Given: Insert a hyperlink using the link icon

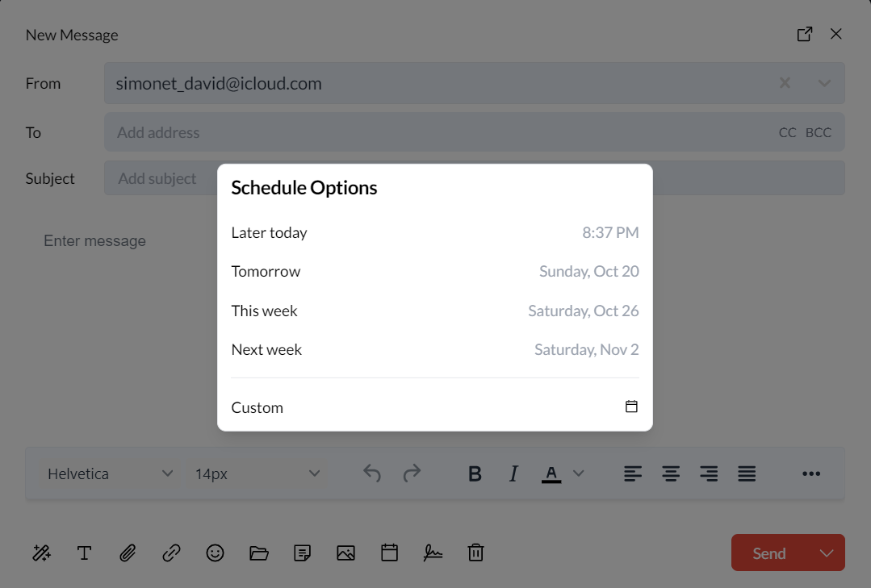Looking at the screenshot, I should 171,553.
